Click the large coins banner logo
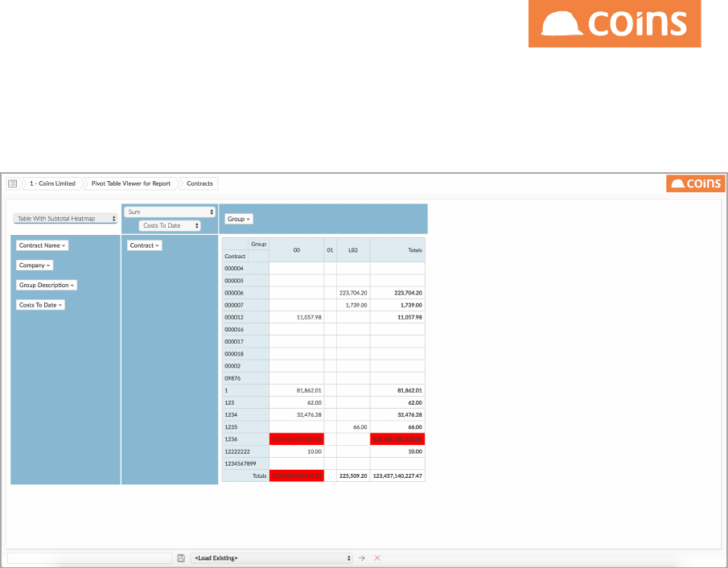Image resolution: width=728 pixels, height=568 pixels. pyautogui.click(x=615, y=23)
